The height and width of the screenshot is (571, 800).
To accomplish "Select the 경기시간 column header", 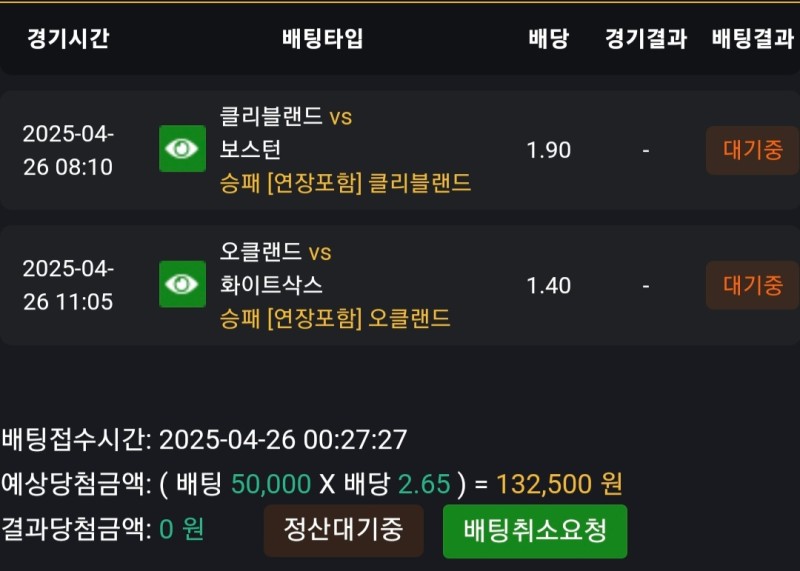I will 68,39.
